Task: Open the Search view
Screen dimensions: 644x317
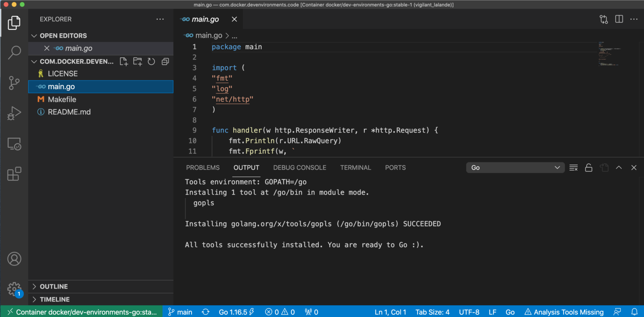Action: (x=14, y=52)
